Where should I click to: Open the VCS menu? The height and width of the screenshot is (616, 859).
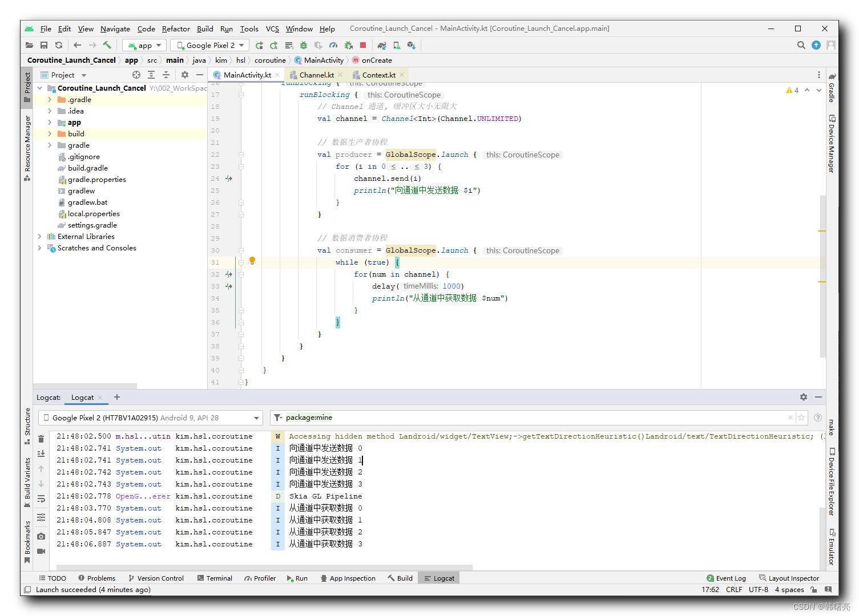pyautogui.click(x=273, y=29)
